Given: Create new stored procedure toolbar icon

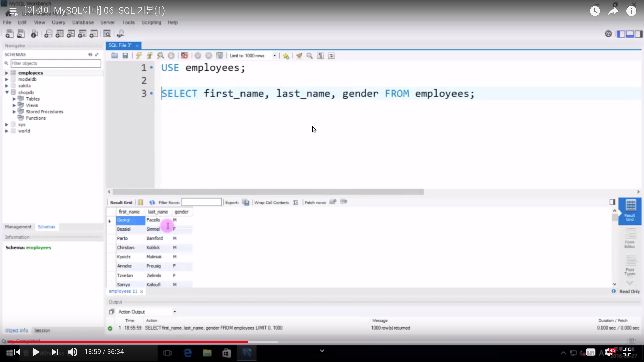Looking at the screenshot, I should (82, 34).
